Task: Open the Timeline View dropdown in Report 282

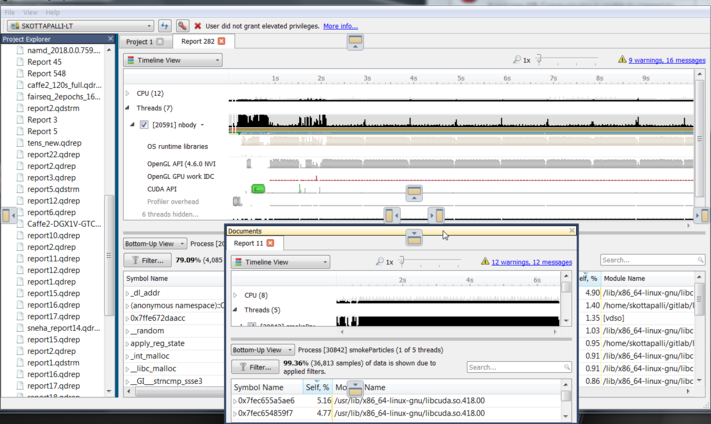Action: point(173,60)
